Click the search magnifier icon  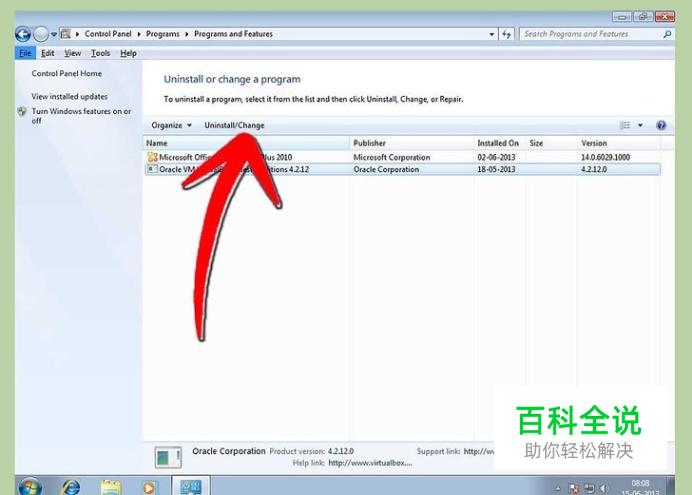pos(667,34)
